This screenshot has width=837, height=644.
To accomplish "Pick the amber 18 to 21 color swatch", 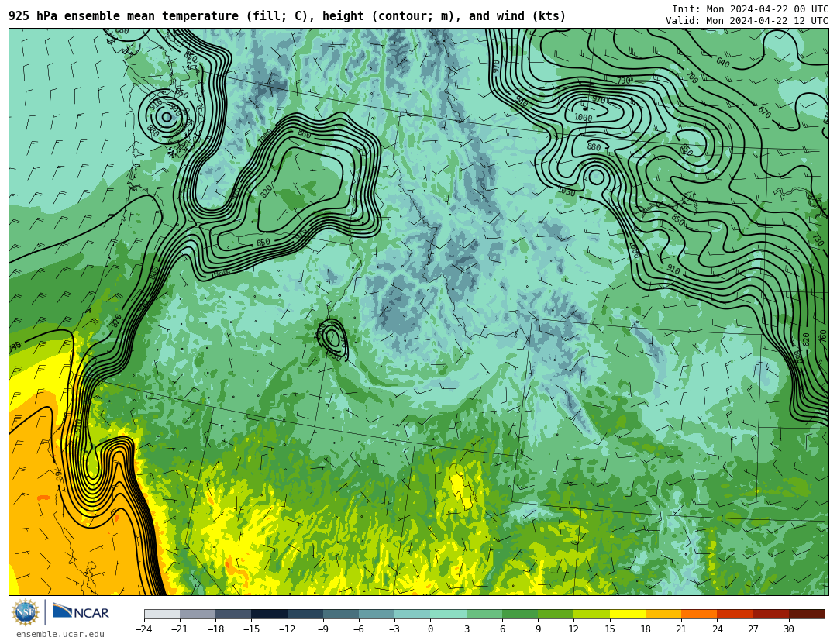I will tap(663, 614).
